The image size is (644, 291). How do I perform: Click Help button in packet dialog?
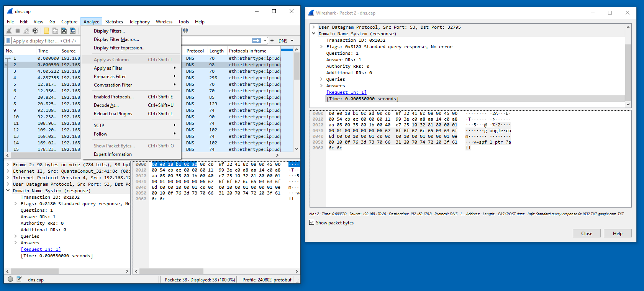click(618, 233)
